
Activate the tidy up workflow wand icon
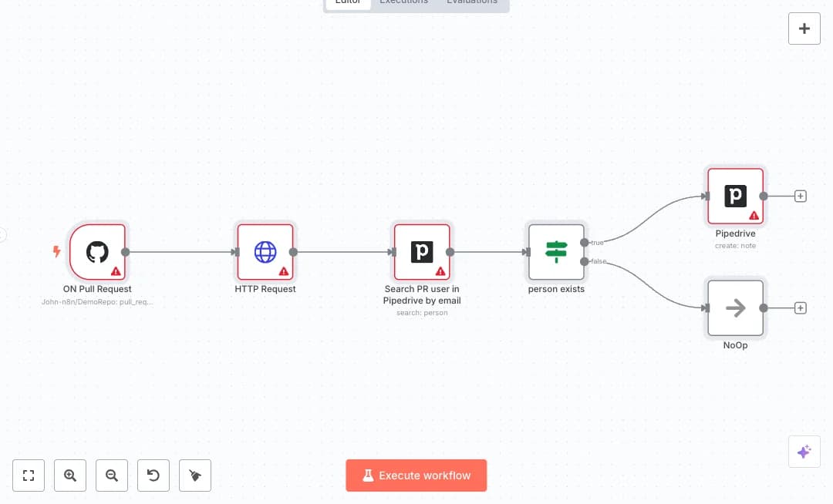tap(195, 475)
